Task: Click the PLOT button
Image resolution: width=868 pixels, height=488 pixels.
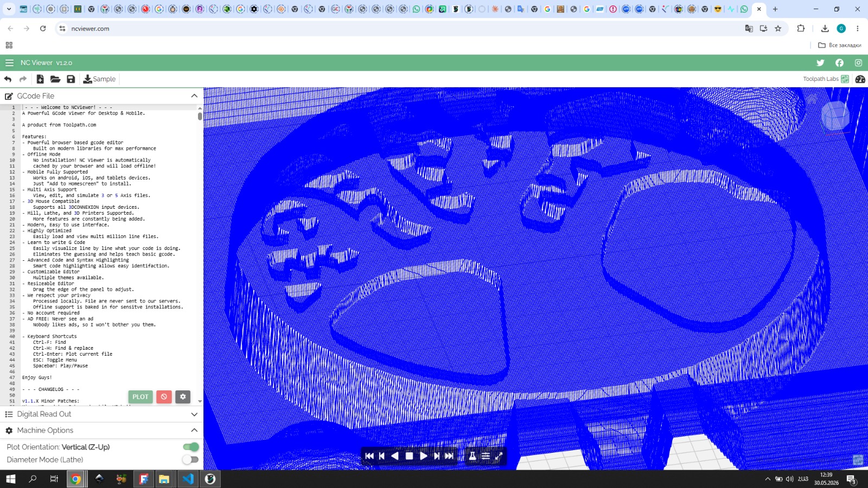Action: click(141, 397)
